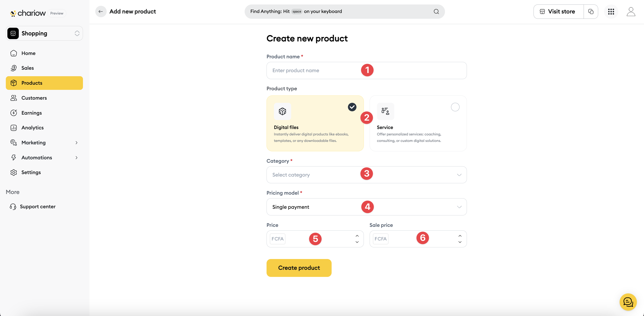Open the Select category dropdown
This screenshot has height=316, width=644.
pos(366,175)
